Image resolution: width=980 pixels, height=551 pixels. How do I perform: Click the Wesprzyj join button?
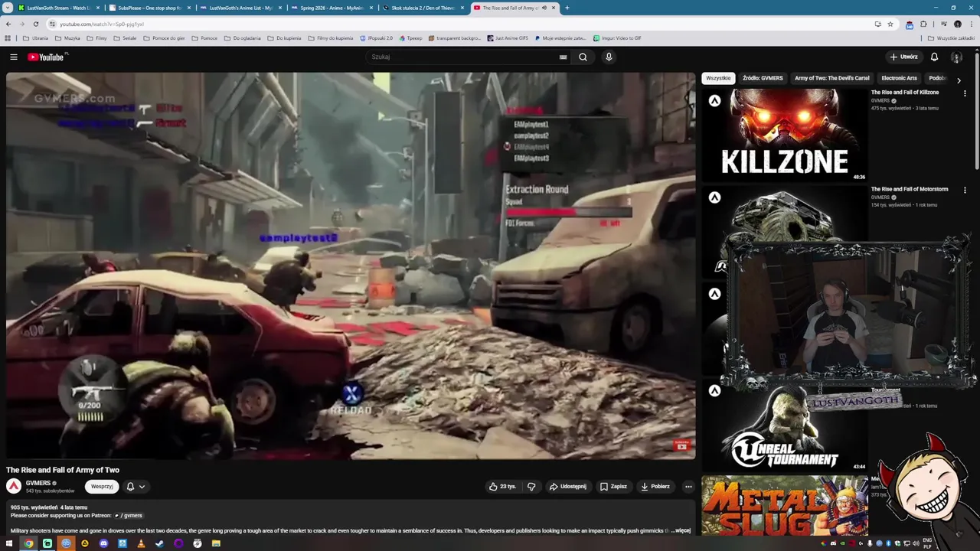[102, 486]
